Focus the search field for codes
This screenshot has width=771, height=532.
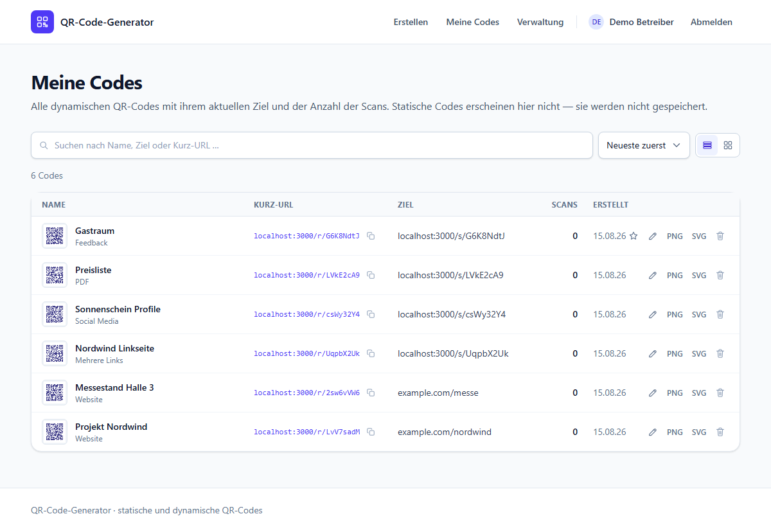[x=312, y=145]
